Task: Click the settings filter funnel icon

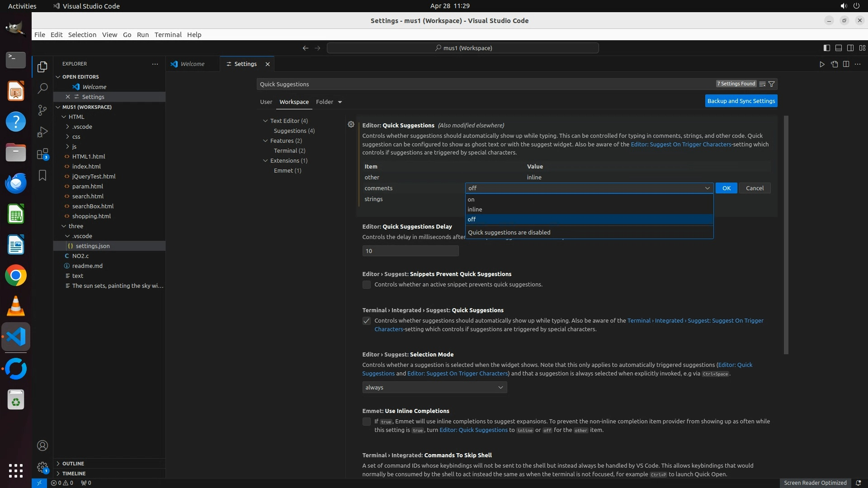Action: pyautogui.click(x=772, y=84)
